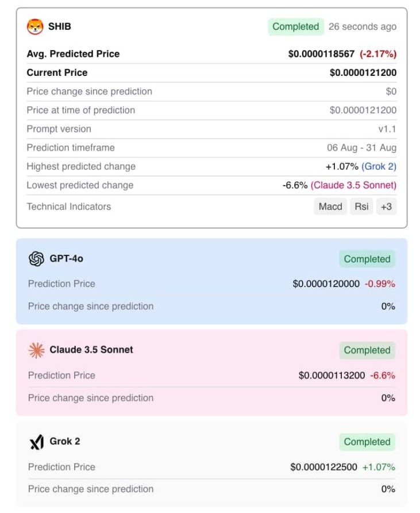Viewport: 420px width, 513px height.
Task: Click GPT-4o prediction price $0.0000120000
Action: [x=326, y=284]
